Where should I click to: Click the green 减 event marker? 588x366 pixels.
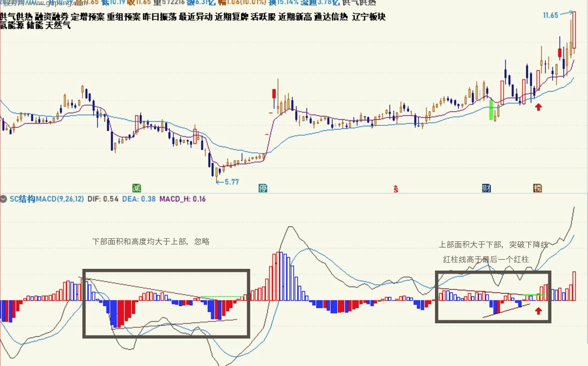137,188
